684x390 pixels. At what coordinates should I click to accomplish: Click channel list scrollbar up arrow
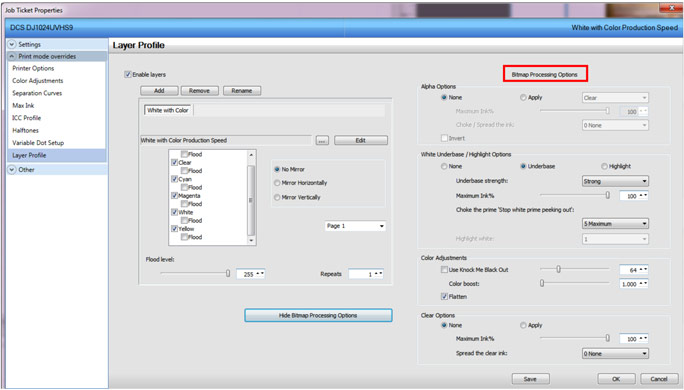(x=251, y=154)
